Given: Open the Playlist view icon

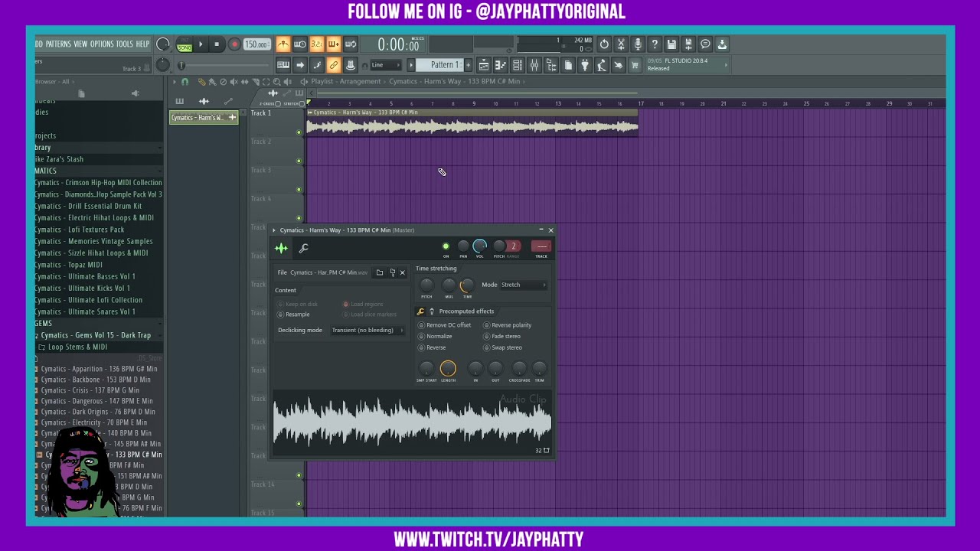Looking at the screenshot, I should pyautogui.click(x=483, y=65).
